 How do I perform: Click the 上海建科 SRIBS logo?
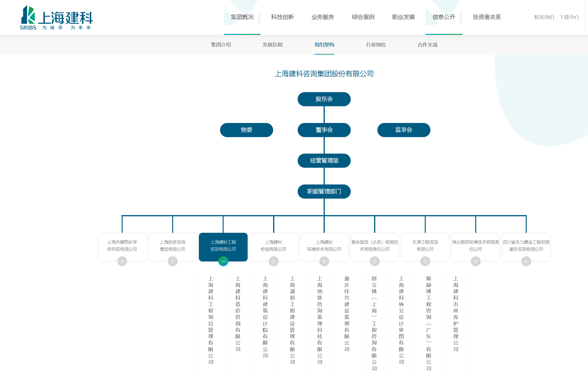click(56, 18)
